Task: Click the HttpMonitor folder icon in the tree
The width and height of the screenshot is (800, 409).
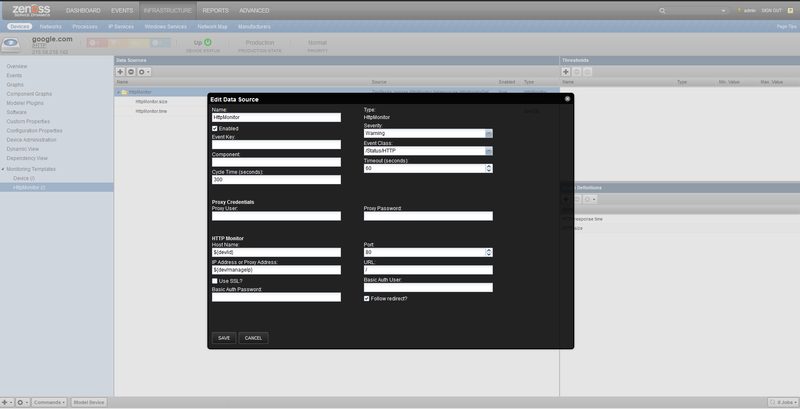Action: pyautogui.click(x=124, y=92)
